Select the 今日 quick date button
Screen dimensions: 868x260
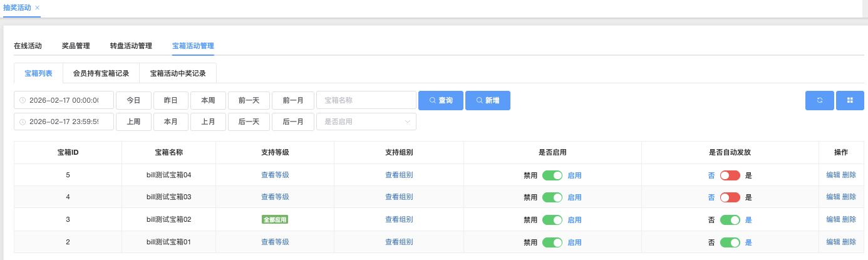coord(133,100)
